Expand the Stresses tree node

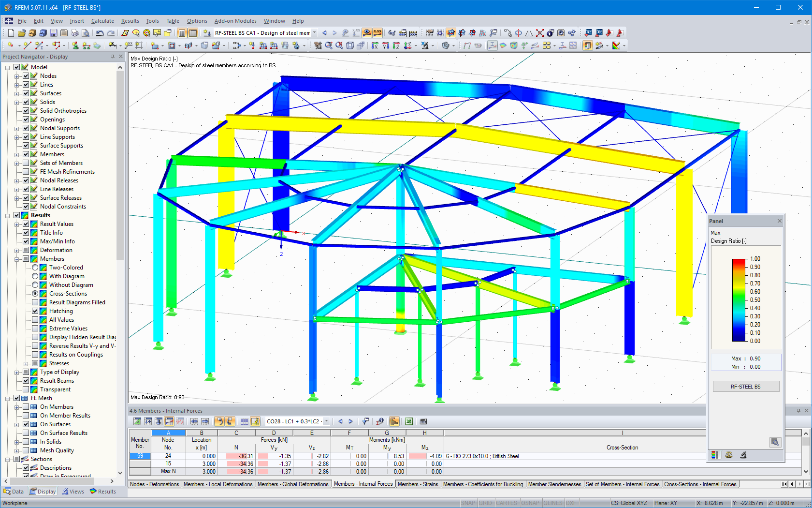click(x=26, y=363)
